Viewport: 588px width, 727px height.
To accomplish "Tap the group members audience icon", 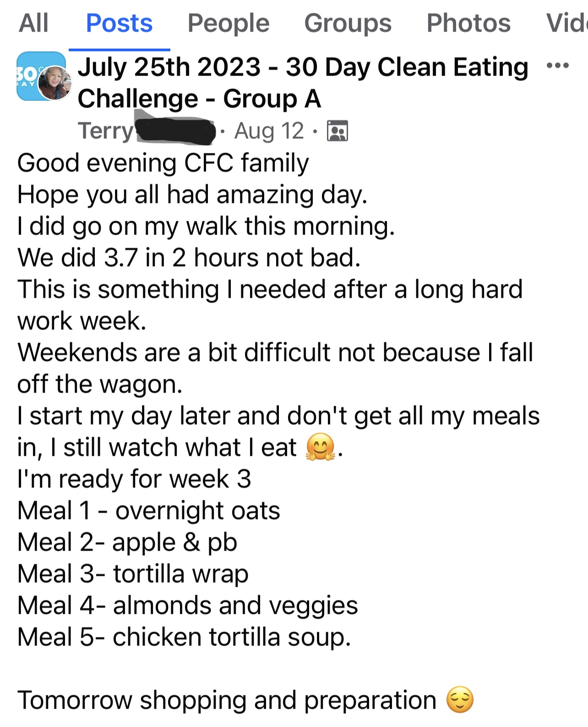I will [x=338, y=131].
